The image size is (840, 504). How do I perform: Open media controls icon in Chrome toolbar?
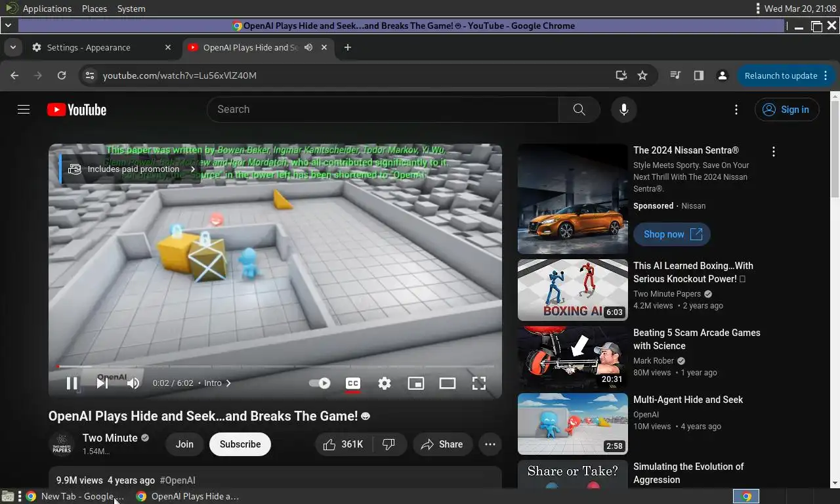coord(675,75)
